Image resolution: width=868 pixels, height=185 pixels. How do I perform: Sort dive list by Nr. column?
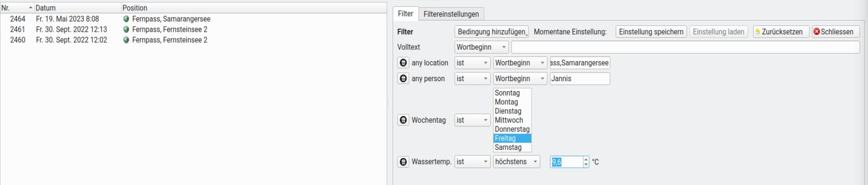[17, 8]
